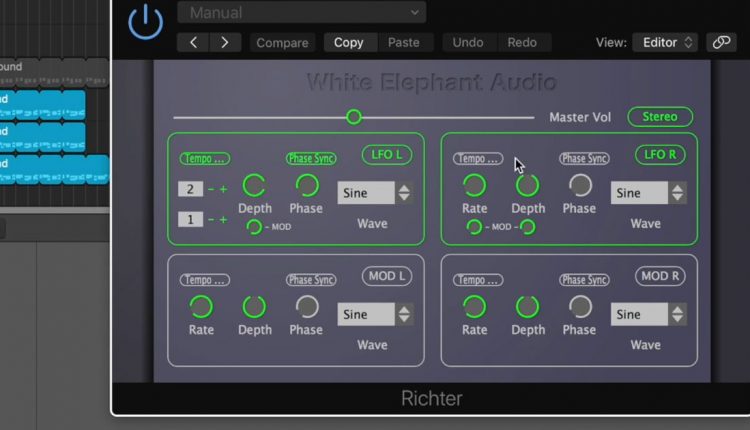
Task: Click the MOD R Rate knob
Action: point(474,307)
